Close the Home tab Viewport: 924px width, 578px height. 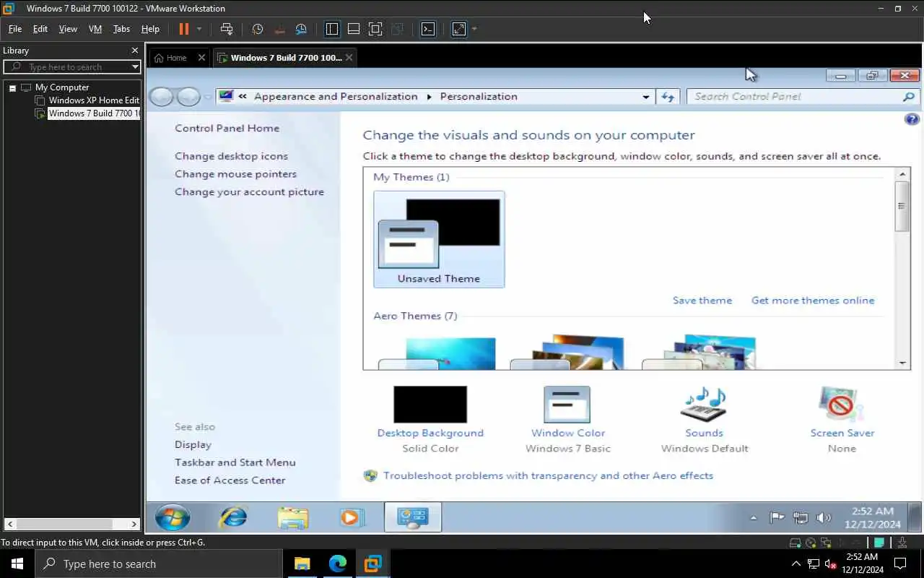point(201,58)
